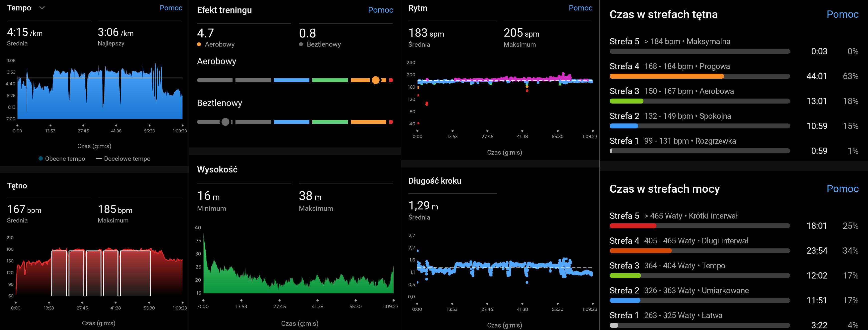Click orange Aerobowy effect slider marker
Viewport: 868px width, 330px height.
(375, 80)
